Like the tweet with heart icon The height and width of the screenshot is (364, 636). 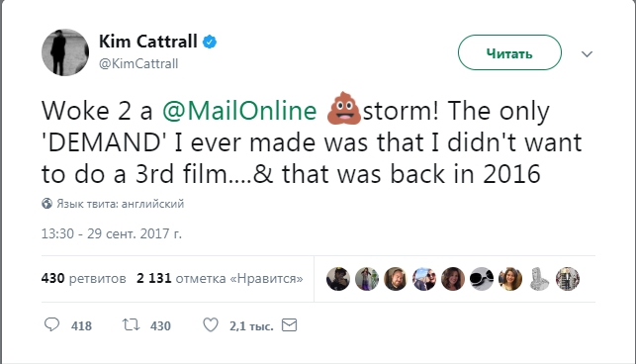click(x=210, y=324)
